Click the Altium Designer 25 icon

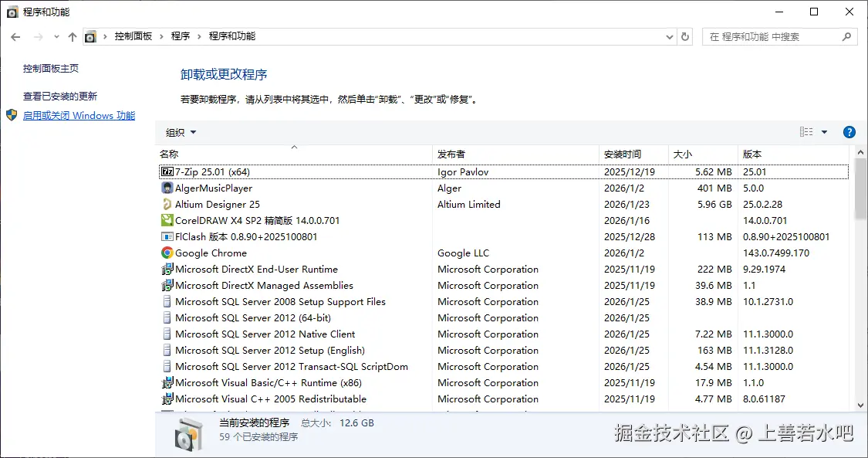167,205
